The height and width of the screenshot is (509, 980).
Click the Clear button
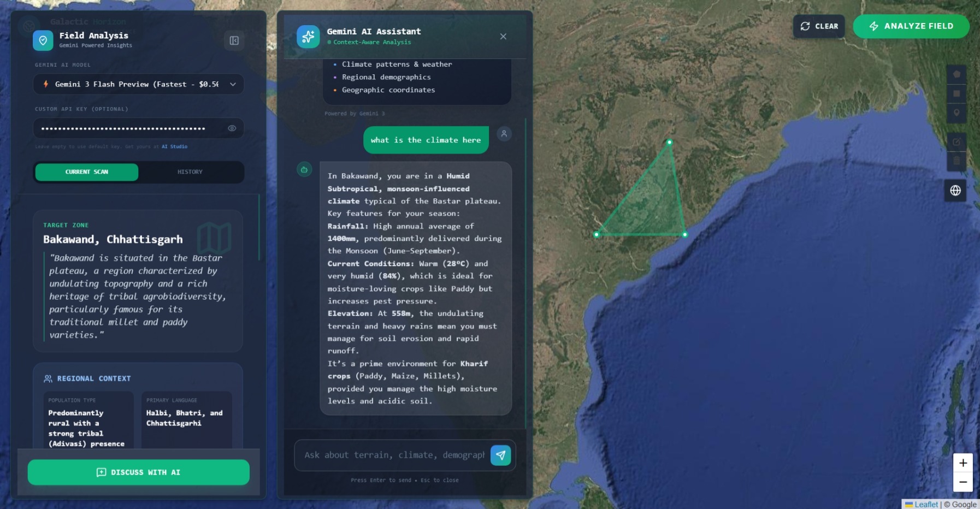(x=819, y=26)
